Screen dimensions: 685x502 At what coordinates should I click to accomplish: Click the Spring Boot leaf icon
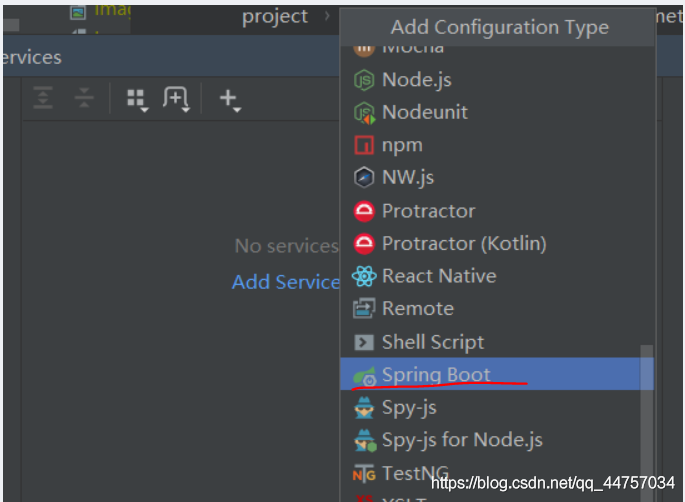click(364, 376)
